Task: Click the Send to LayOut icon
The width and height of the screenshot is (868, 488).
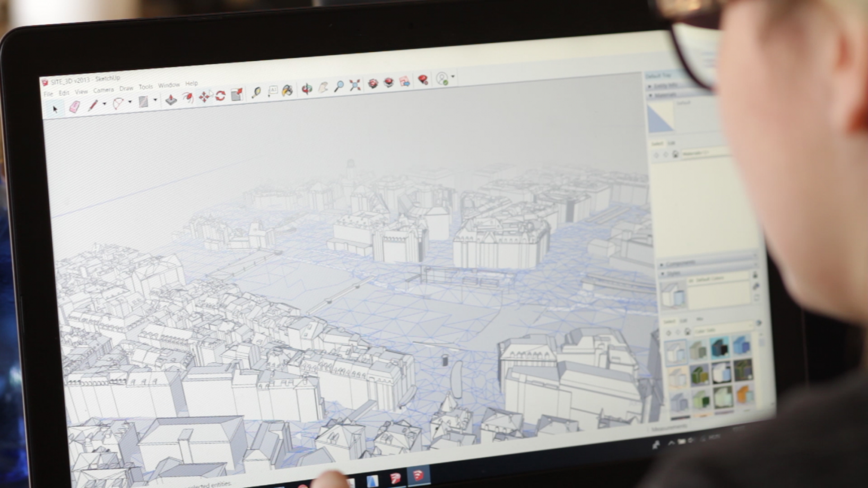Action: [405, 81]
